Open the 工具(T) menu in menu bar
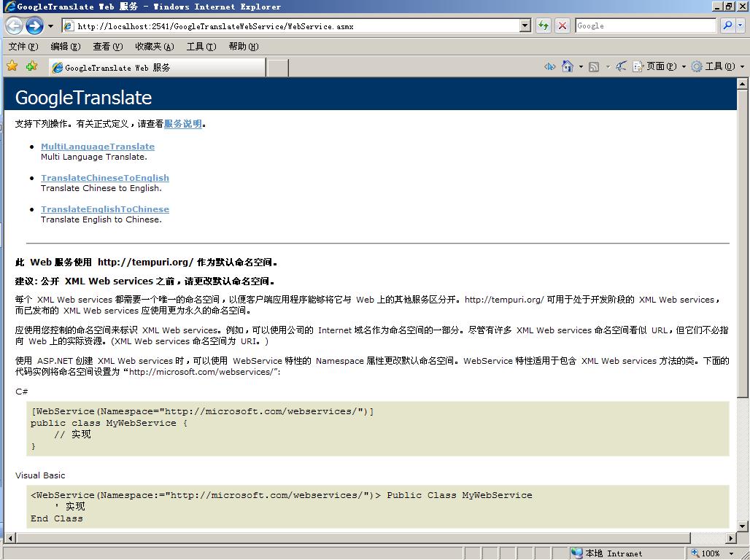 [x=201, y=47]
